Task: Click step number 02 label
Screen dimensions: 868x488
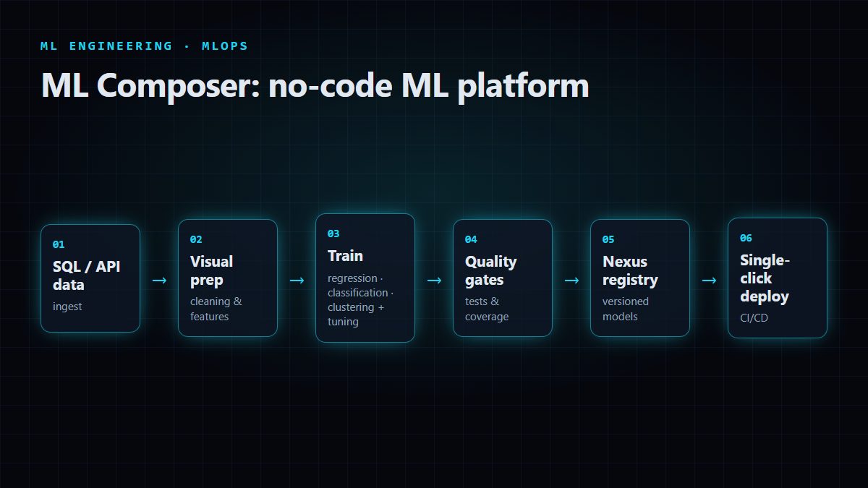Action: 196,239
